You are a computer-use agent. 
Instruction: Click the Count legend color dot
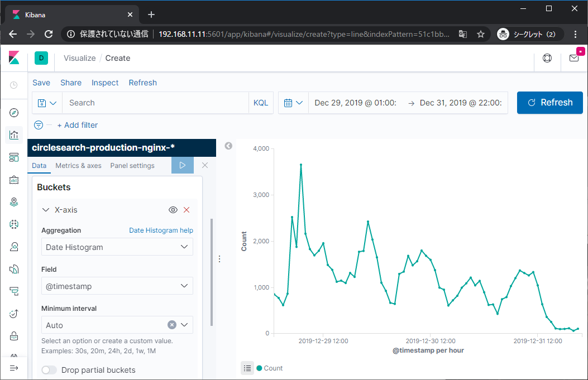259,368
